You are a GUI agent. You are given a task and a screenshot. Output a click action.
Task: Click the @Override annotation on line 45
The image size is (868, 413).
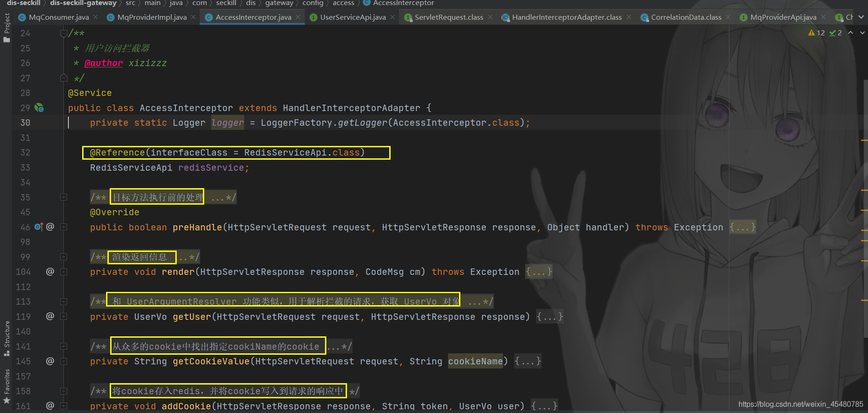coord(115,212)
